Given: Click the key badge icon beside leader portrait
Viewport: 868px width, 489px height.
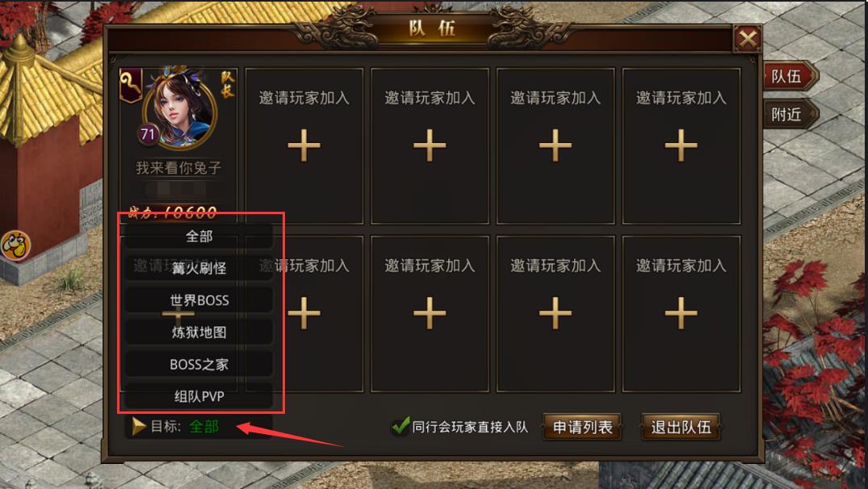Looking at the screenshot, I should [131, 86].
